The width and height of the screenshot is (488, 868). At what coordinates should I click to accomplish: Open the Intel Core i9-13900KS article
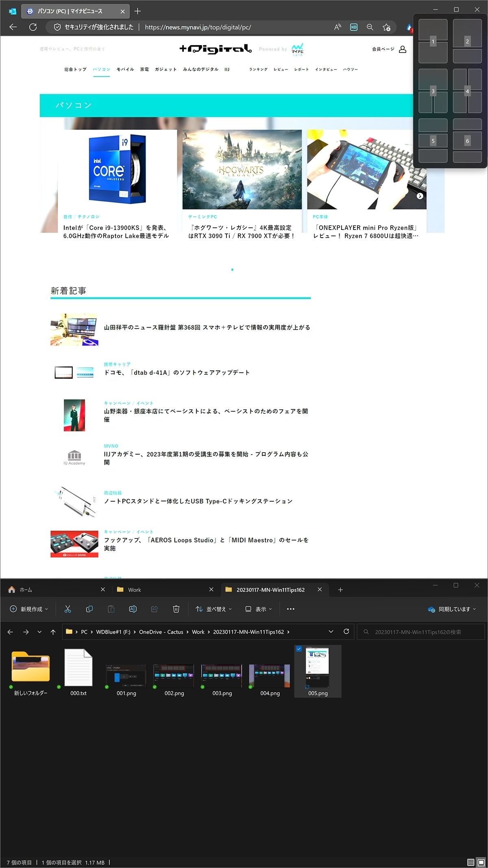pos(116,232)
